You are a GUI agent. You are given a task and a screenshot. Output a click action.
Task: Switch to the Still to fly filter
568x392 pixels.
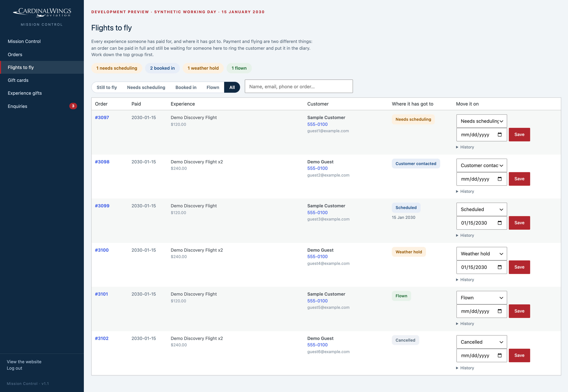pyautogui.click(x=107, y=87)
